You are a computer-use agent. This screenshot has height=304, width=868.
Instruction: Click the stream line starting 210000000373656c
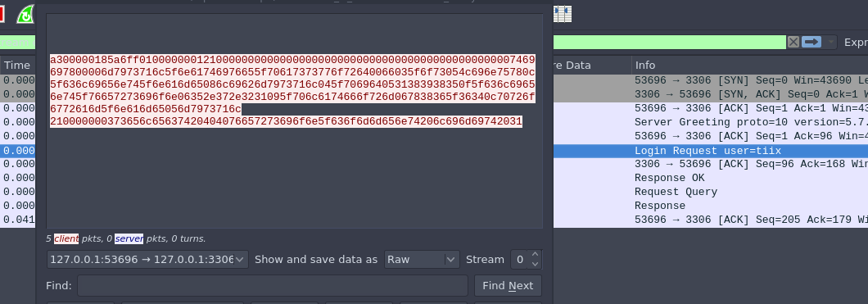(287, 121)
